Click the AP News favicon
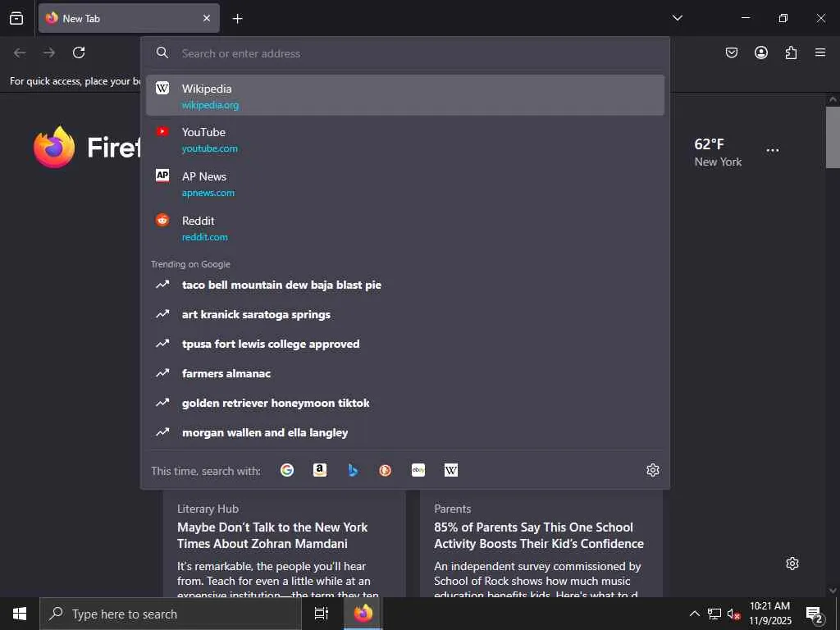This screenshot has width=840, height=630. click(x=162, y=176)
